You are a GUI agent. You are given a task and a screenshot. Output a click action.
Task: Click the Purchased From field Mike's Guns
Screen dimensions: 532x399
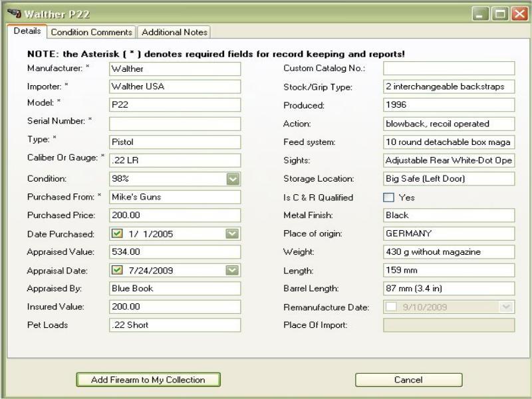(175, 197)
